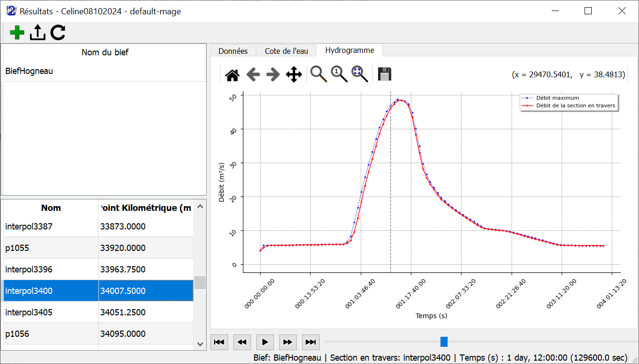Reset plot view with home icon
This screenshot has height=364, width=639.
coord(232,74)
